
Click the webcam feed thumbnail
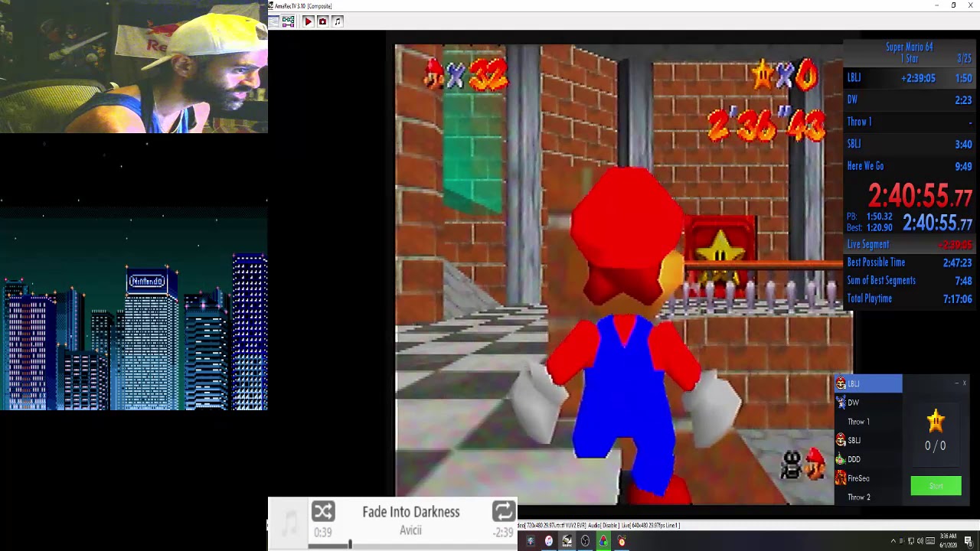tap(134, 67)
